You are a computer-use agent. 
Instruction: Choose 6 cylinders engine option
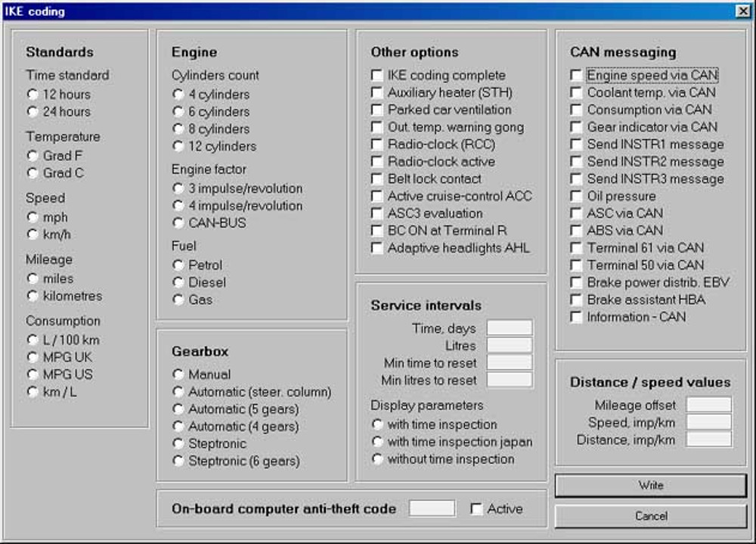click(x=178, y=112)
